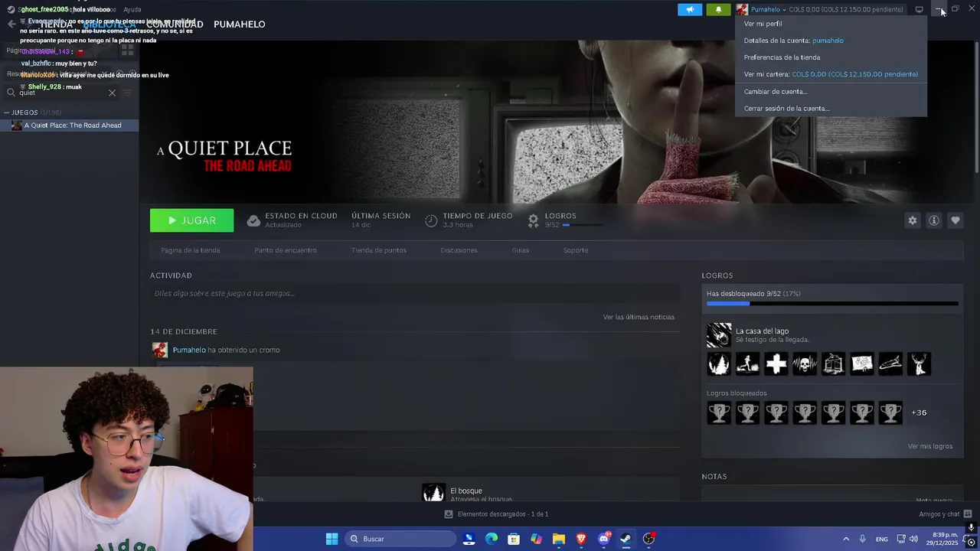Viewport: 980px width, 551px height.
Task: Click the Pumahelo avatar in the top bar
Action: click(x=742, y=9)
